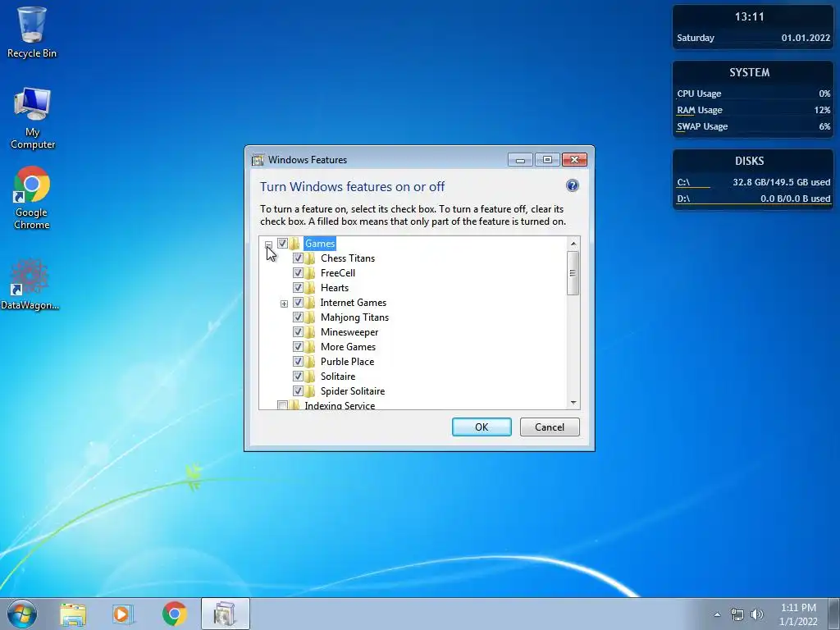Click the taskbar clock showing 1:11 PM
This screenshot has width=840, height=630.
click(x=798, y=614)
